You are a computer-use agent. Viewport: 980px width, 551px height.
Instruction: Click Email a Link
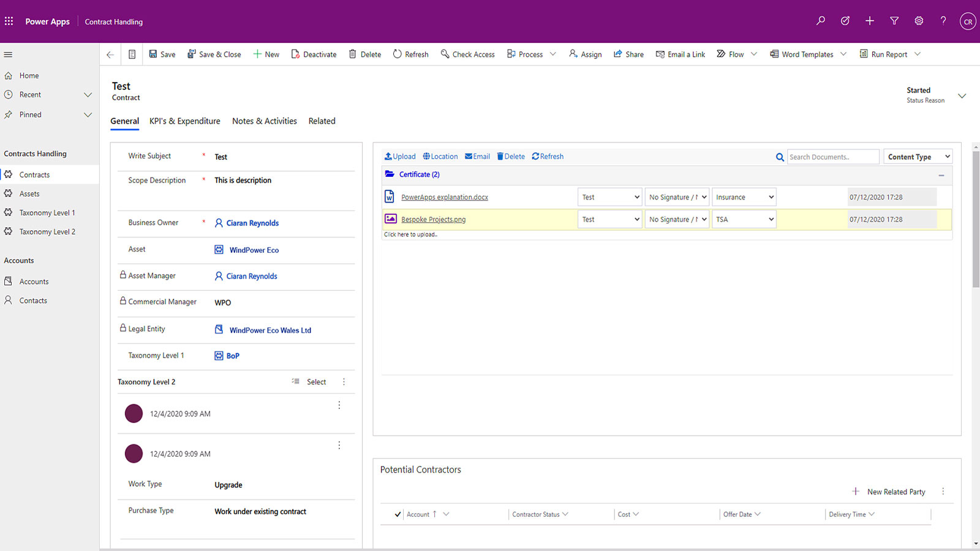pos(680,54)
